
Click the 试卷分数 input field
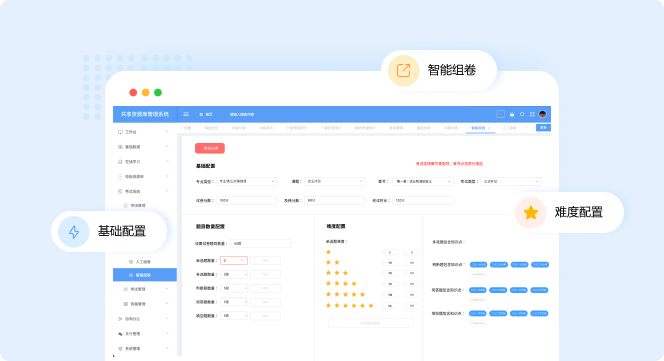click(246, 200)
